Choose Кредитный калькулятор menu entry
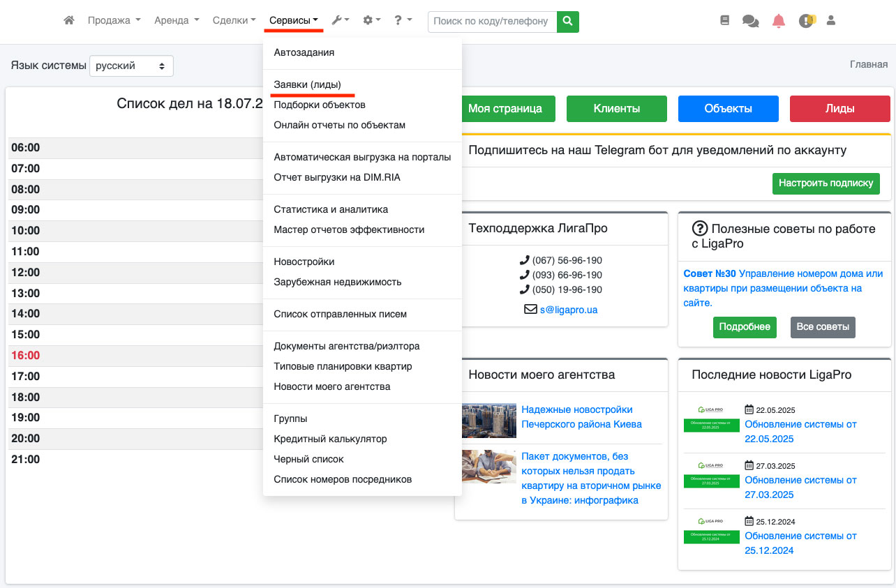 330,439
